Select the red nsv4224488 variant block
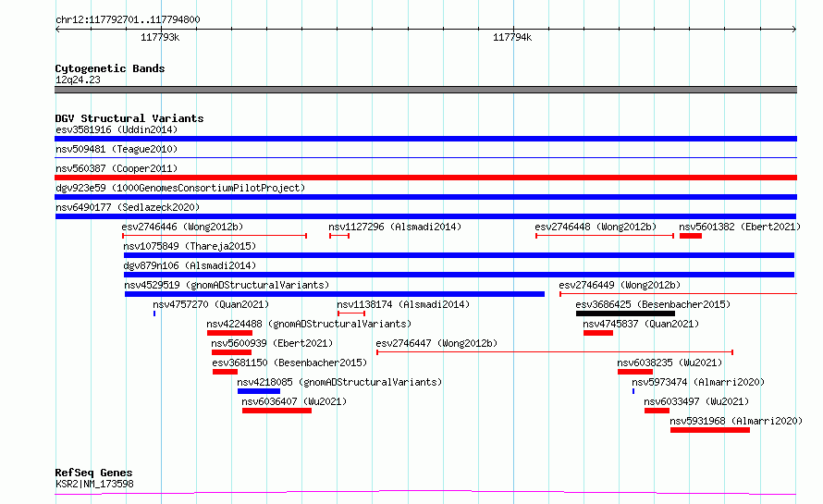Image resolution: width=823 pixels, height=504 pixels. pyautogui.click(x=229, y=333)
